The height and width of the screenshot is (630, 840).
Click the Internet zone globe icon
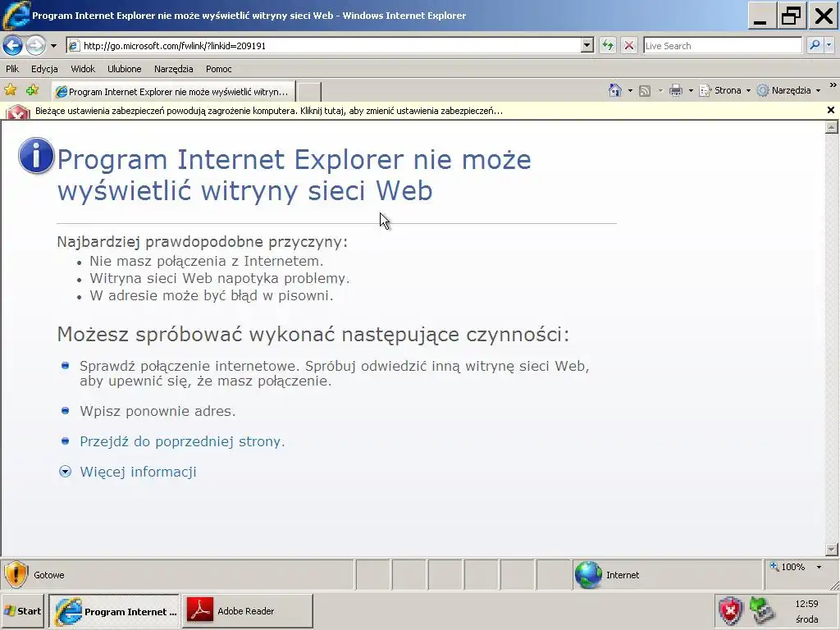coord(588,575)
